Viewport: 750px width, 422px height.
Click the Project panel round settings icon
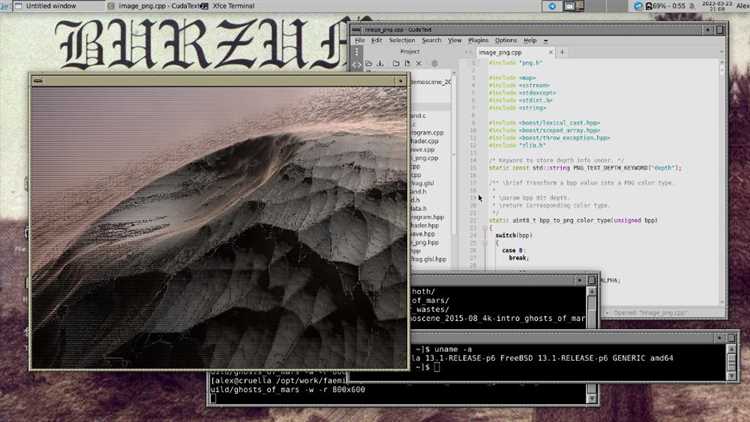pyautogui.click(x=435, y=63)
